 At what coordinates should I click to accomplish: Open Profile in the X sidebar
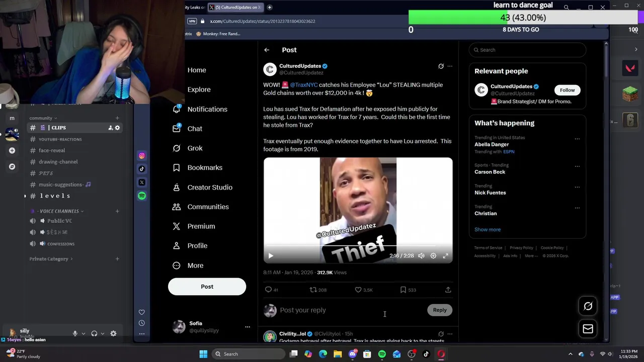197,246
